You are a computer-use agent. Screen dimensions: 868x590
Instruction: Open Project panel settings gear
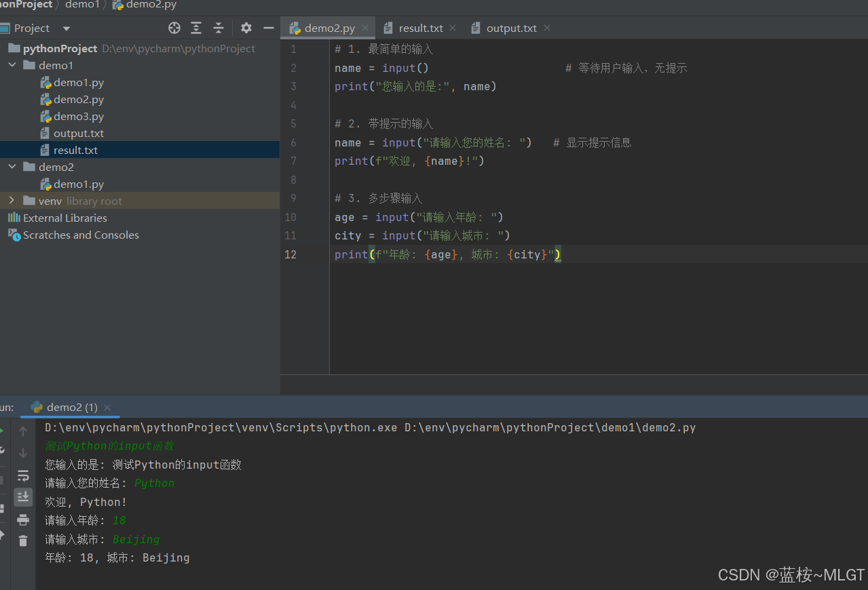[x=246, y=28]
